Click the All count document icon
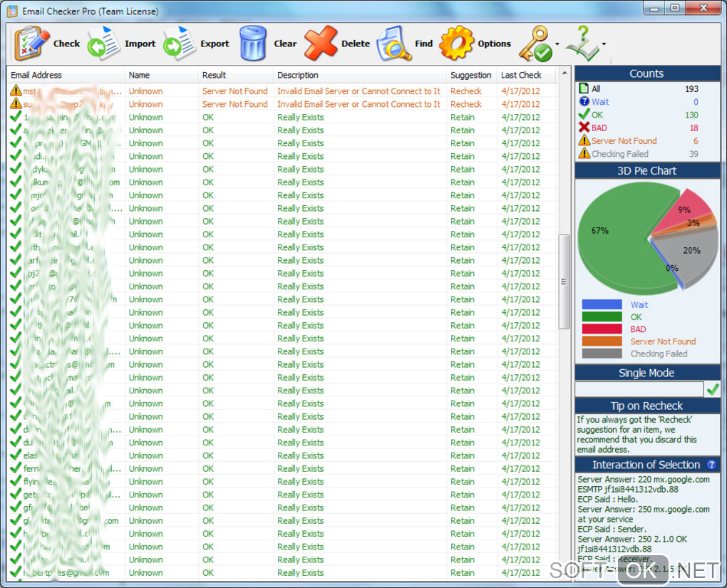The height and width of the screenshot is (588, 727). pyautogui.click(x=584, y=88)
